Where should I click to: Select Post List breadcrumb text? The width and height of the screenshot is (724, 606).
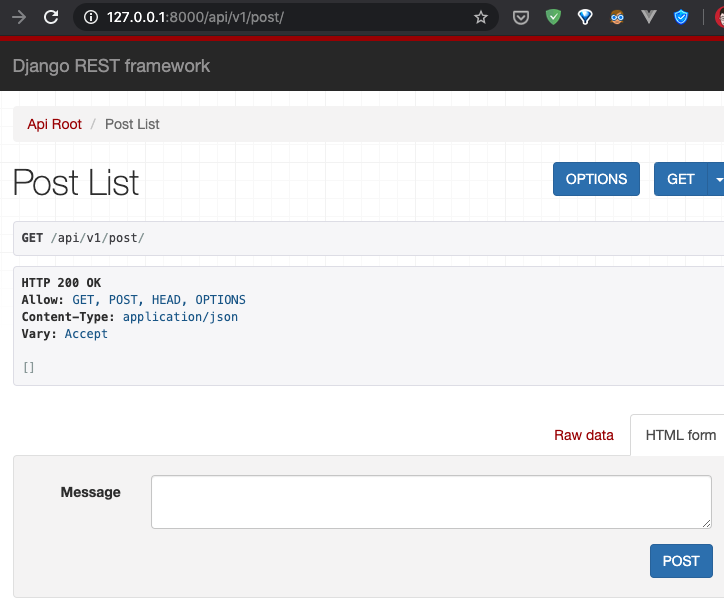[132, 124]
